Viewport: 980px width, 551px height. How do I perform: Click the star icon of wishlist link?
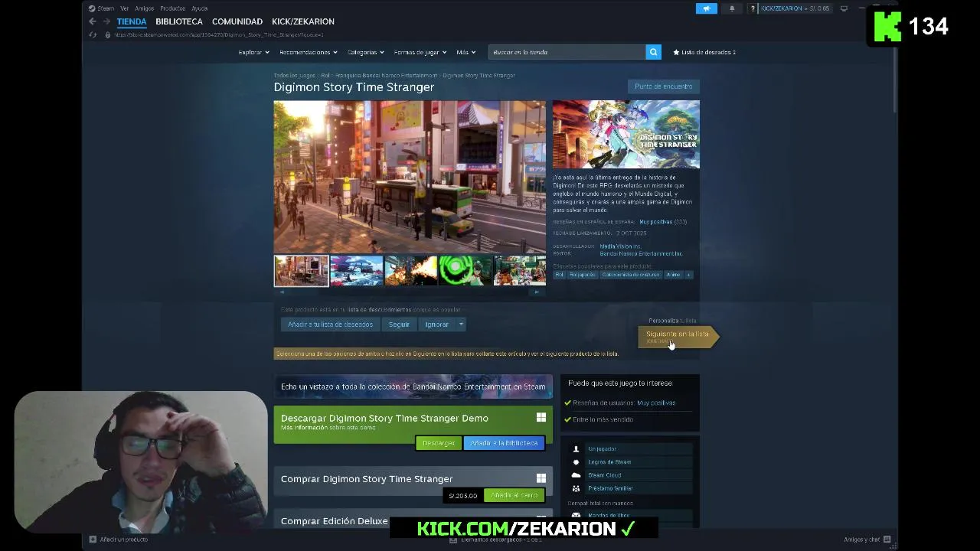(676, 52)
